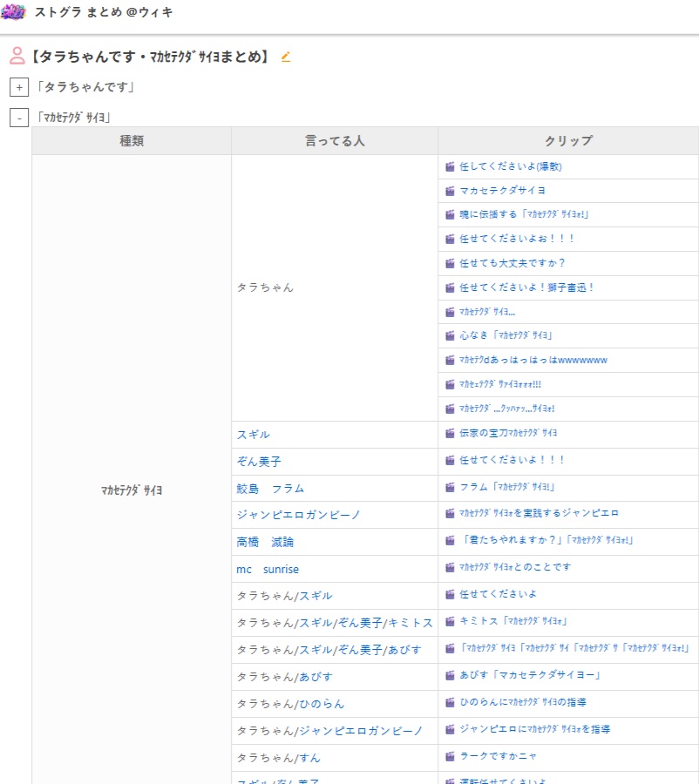The width and height of the screenshot is (699, 784).
Task: Click clip icon beside 任せても大丈夫ですか？
Action: pyautogui.click(x=450, y=263)
